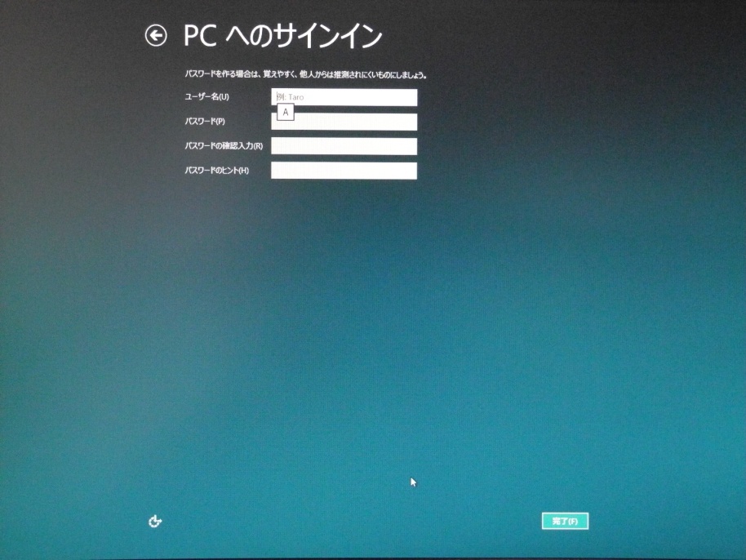Open the Ease of Access icon
The width and height of the screenshot is (746, 560).
click(155, 522)
